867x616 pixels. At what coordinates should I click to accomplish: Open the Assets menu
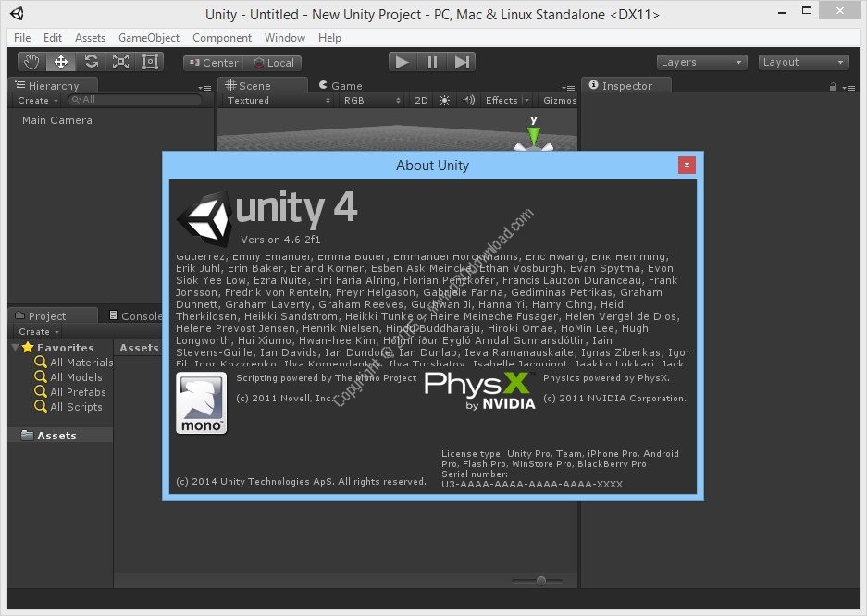coord(90,38)
